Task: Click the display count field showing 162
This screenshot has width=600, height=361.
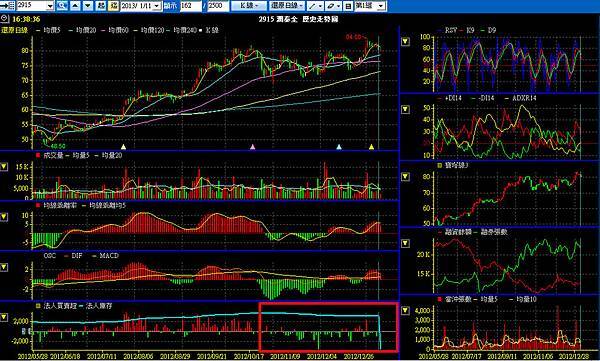Action: tap(190, 6)
